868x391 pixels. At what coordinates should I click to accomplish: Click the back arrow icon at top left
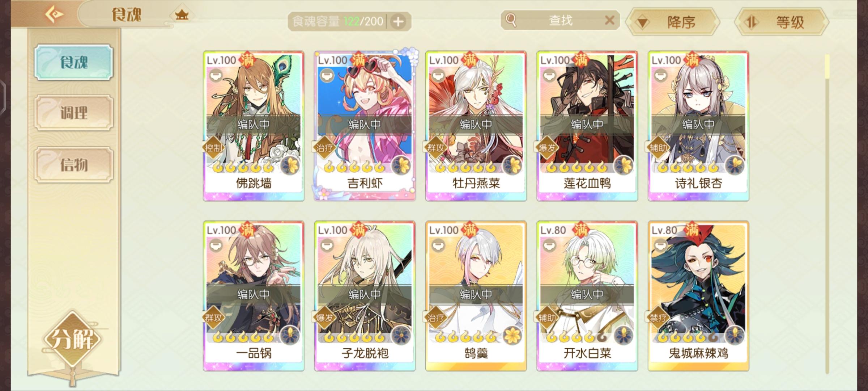click(54, 14)
